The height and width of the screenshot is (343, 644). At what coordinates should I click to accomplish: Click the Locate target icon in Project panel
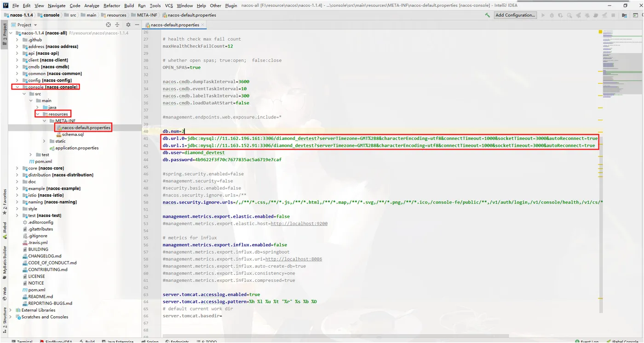point(109,25)
